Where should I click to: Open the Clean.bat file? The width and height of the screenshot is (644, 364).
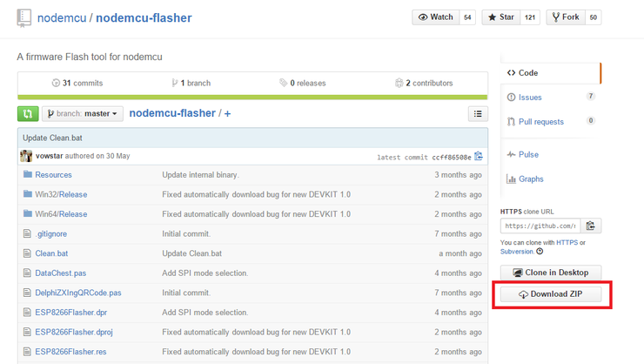(x=51, y=253)
